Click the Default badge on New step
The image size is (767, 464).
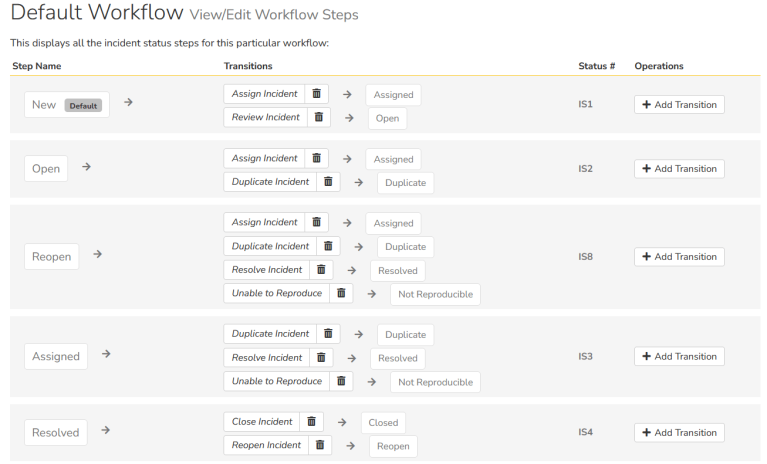(83, 106)
